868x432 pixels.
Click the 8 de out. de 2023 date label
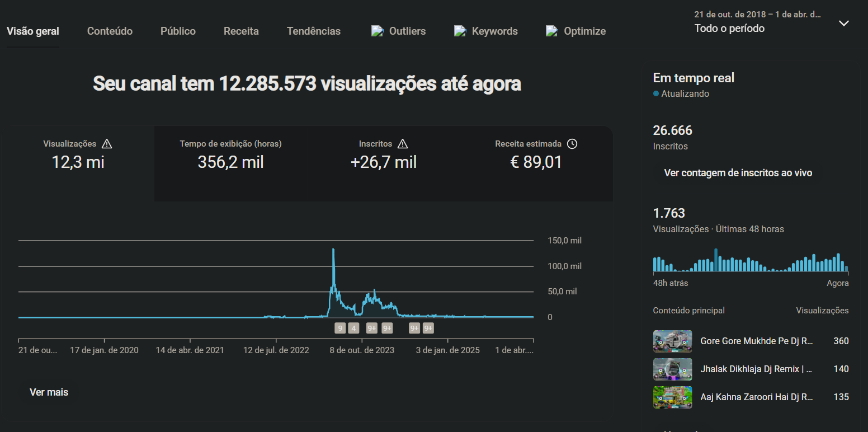tap(362, 350)
